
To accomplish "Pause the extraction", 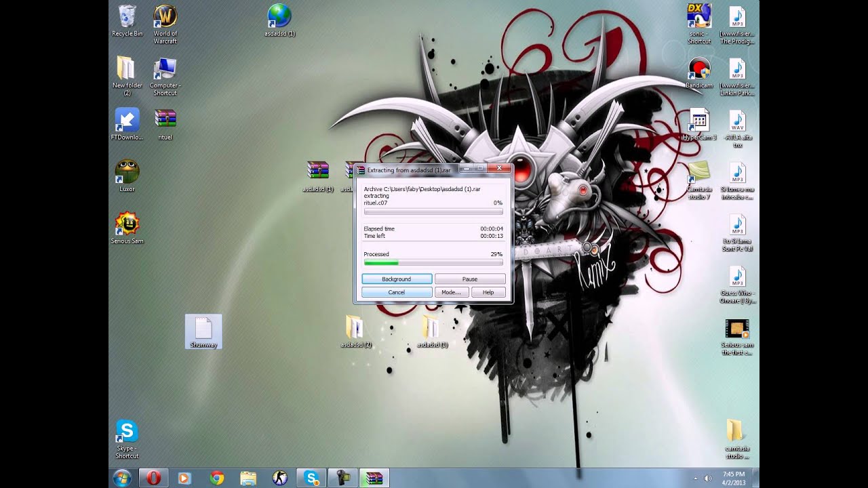I will pos(470,279).
